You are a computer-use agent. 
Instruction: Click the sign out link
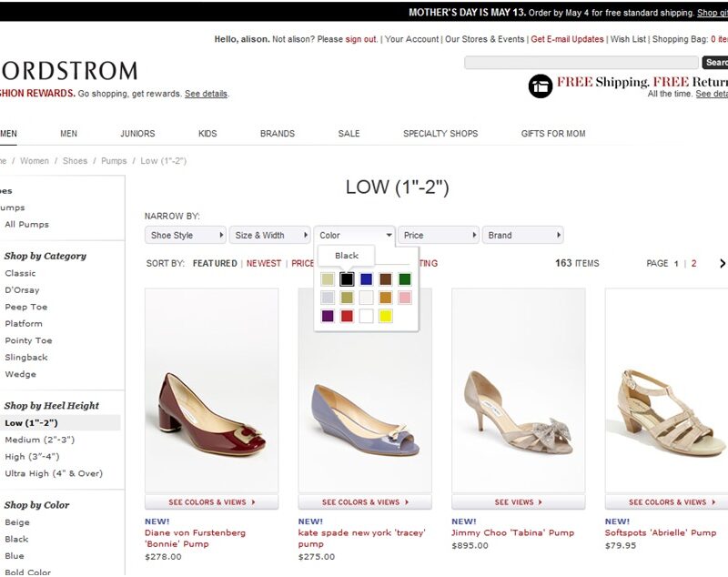click(360, 39)
